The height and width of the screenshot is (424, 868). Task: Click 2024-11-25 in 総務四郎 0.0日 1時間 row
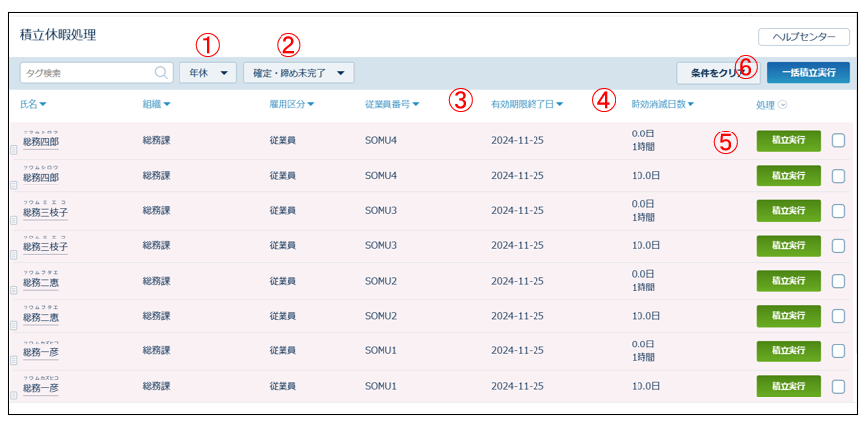coord(518,140)
